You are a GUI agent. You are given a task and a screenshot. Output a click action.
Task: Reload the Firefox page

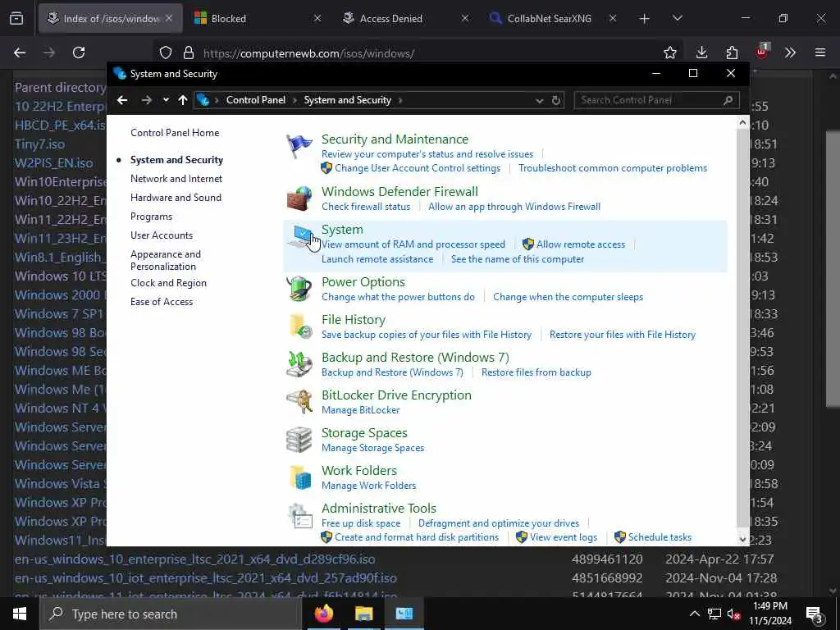click(79, 52)
